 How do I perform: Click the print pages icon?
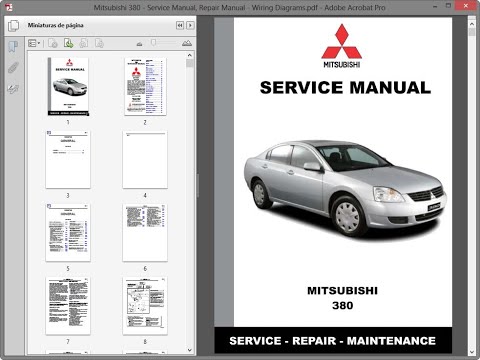click(x=83, y=43)
